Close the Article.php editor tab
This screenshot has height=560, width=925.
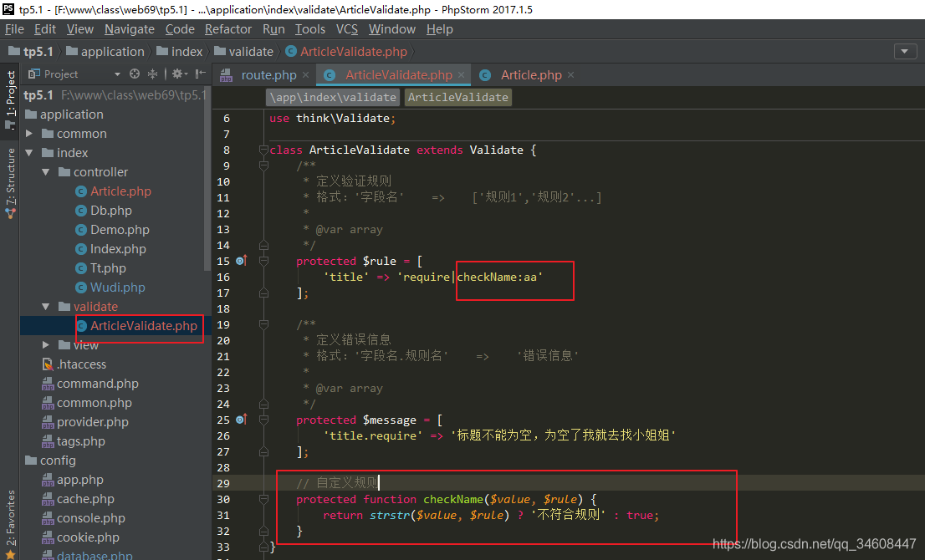pos(571,75)
